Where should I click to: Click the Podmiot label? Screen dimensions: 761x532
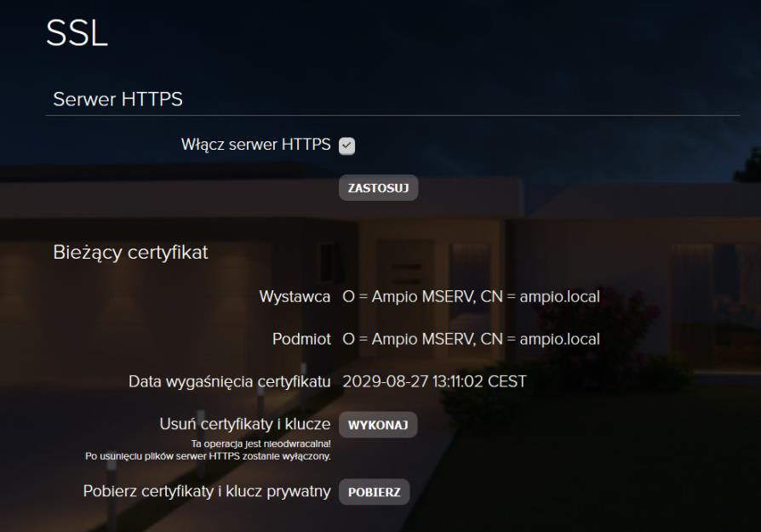tap(301, 339)
